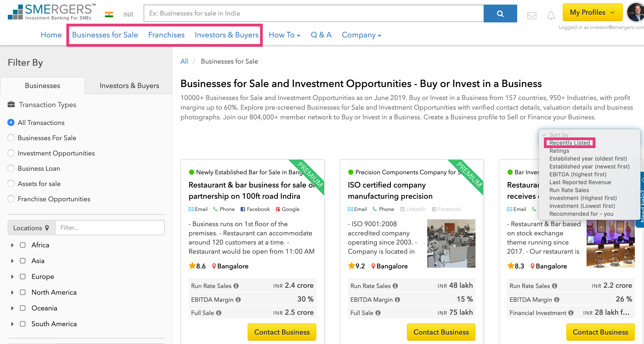Screen dimensions: 644x344
Task: Contact Business for Restaurant & bar partnership
Action: [282, 332]
